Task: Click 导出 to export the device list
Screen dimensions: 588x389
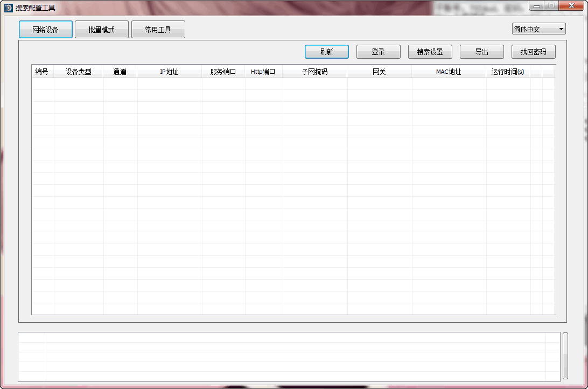Action: pos(481,51)
